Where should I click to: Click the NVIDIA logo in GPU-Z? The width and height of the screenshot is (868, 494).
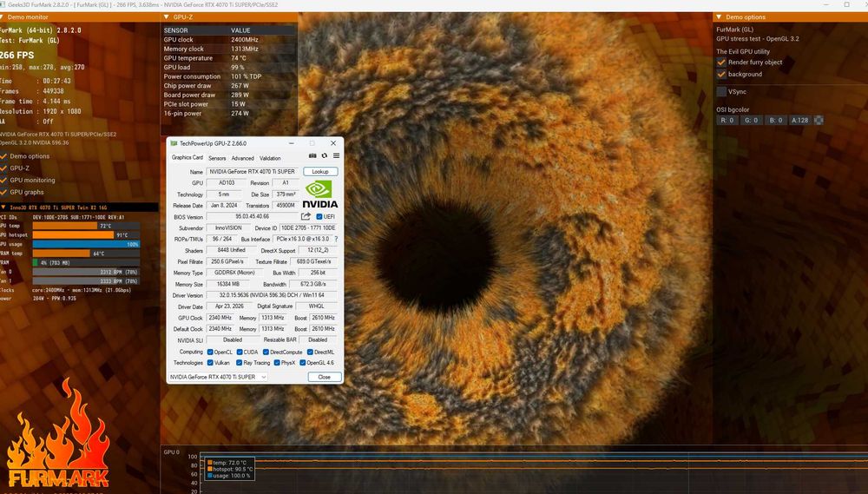point(320,194)
